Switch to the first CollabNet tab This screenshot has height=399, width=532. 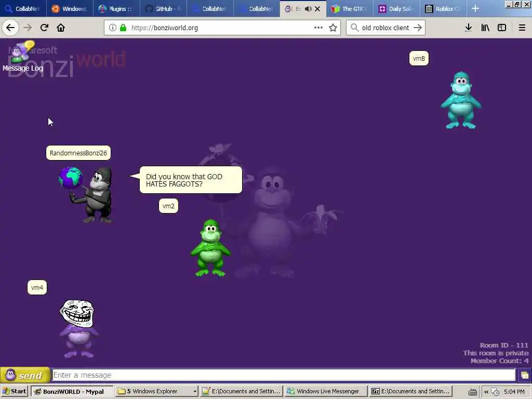click(23, 9)
